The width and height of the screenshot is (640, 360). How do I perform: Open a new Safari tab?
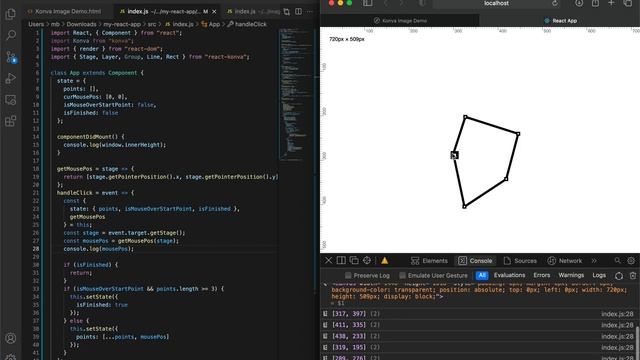(611, 3)
